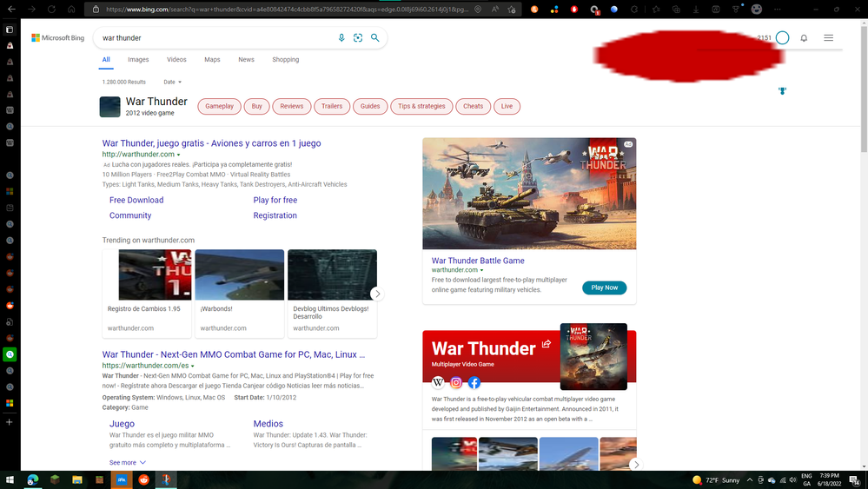
Task: Click share icon beside War Thunder title
Action: click(x=547, y=344)
